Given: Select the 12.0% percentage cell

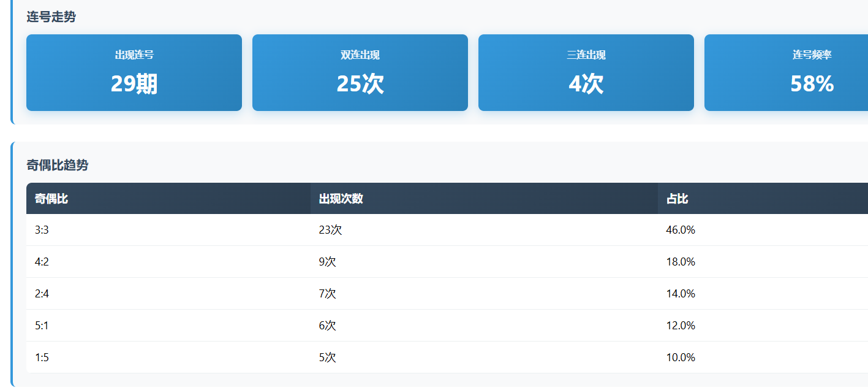Looking at the screenshot, I should coord(681,326).
